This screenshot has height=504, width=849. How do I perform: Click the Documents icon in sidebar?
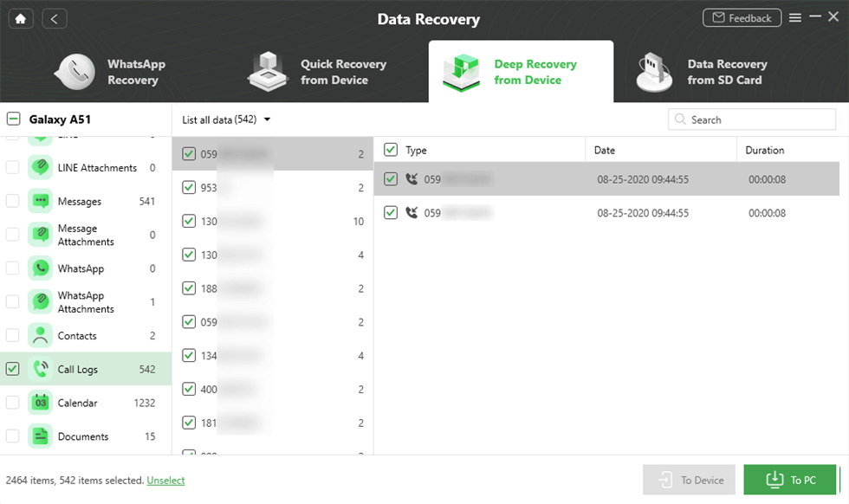40,436
